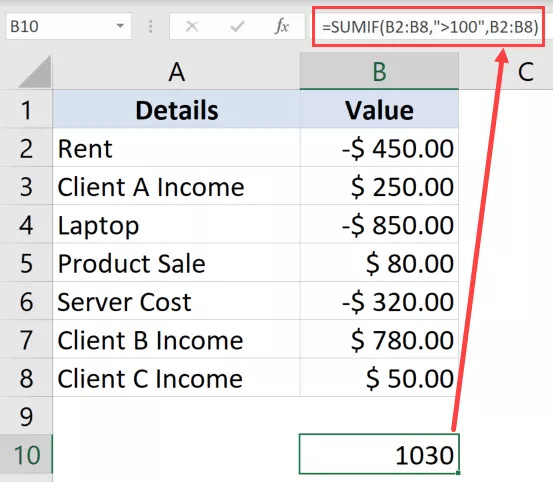This screenshot has width=553, height=482.
Task: Select row 5 header
Action: (x=26, y=263)
